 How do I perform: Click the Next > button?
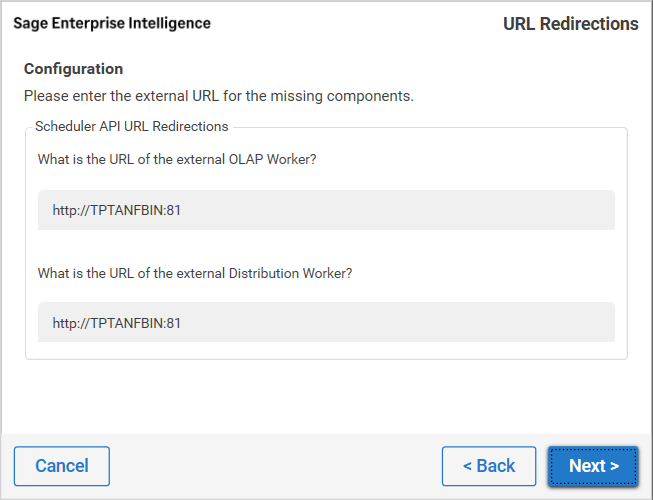pyautogui.click(x=593, y=466)
